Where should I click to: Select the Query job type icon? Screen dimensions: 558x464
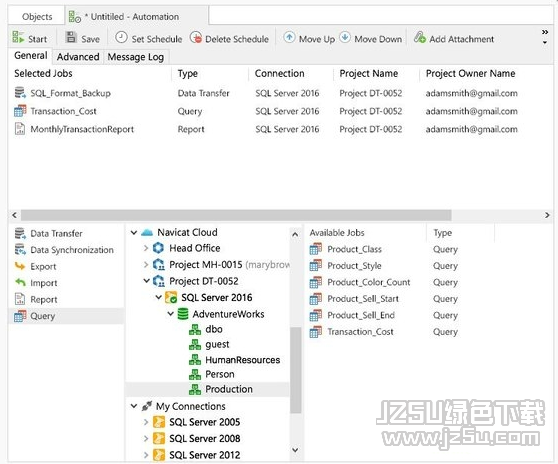[20, 316]
